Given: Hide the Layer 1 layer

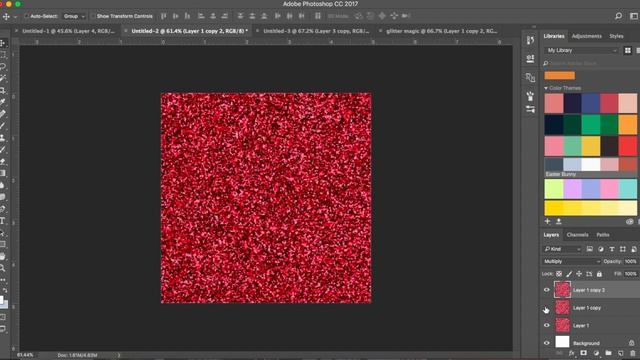Looking at the screenshot, I should click(547, 325).
